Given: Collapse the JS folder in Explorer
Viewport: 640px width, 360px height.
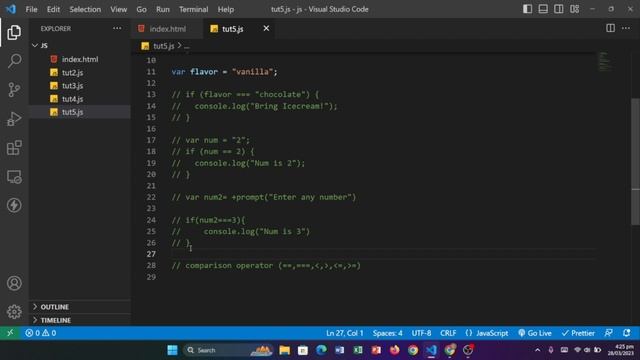Looking at the screenshot, I should [x=80, y=45].
